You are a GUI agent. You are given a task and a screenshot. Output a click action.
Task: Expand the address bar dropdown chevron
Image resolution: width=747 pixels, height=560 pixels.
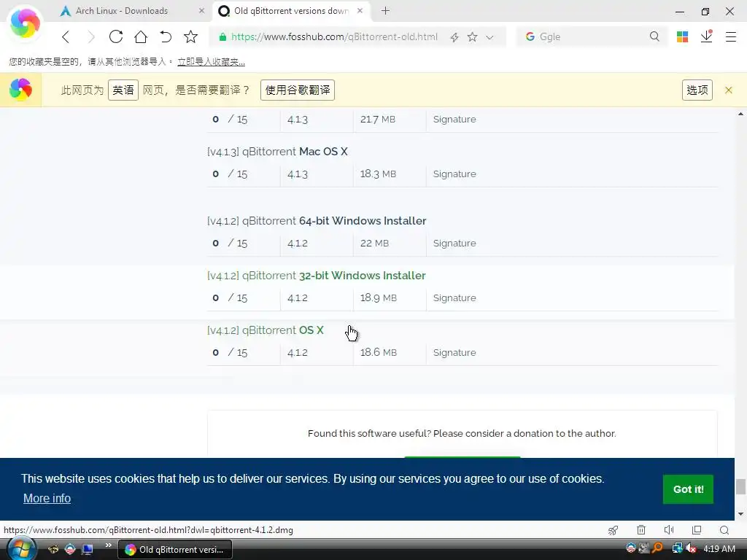pyautogui.click(x=489, y=37)
